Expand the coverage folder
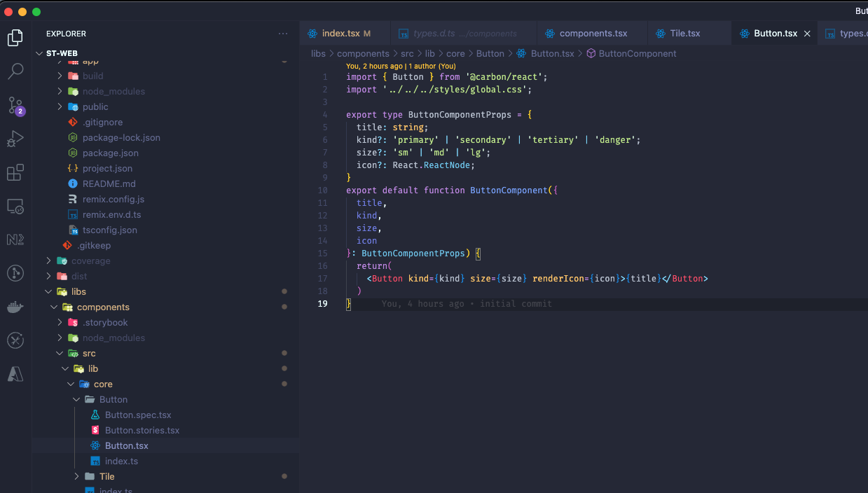 90,261
